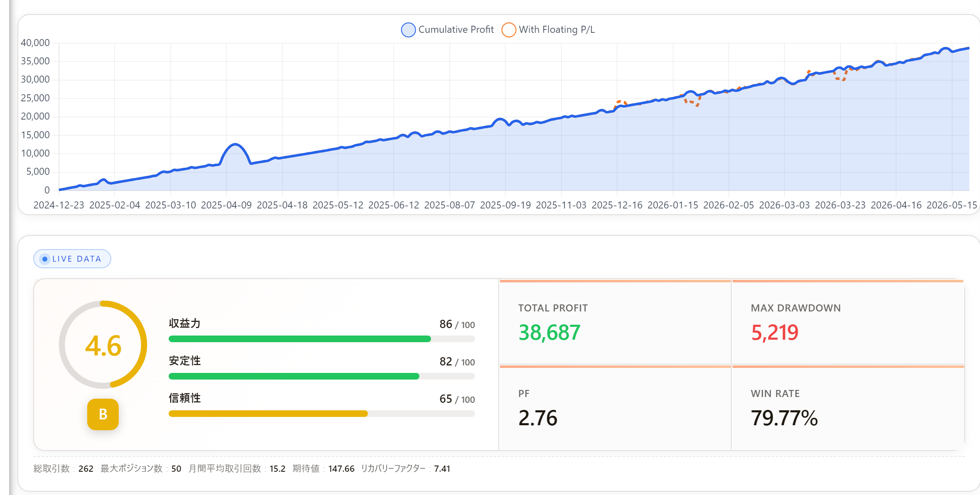
Task: Click the LIVE DATA badge
Action: (72, 259)
